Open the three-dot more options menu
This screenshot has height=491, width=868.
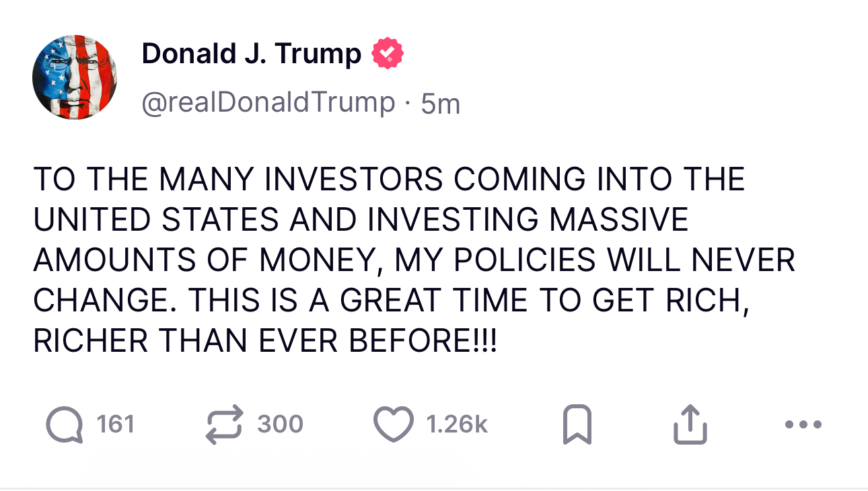pyautogui.click(x=803, y=425)
